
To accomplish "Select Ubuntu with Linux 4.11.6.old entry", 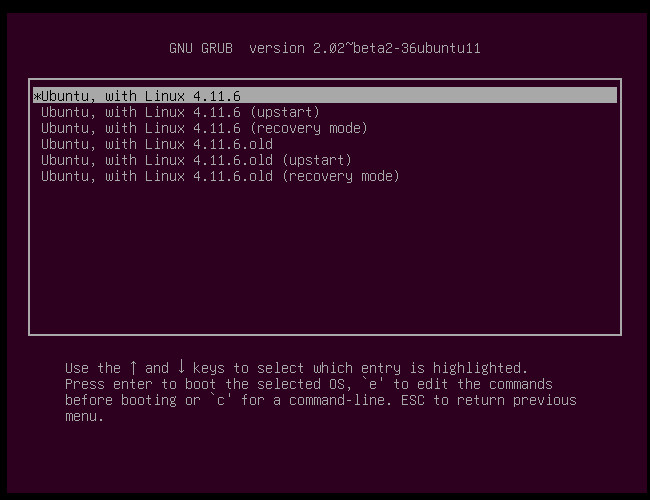I will (x=157, y=144).
